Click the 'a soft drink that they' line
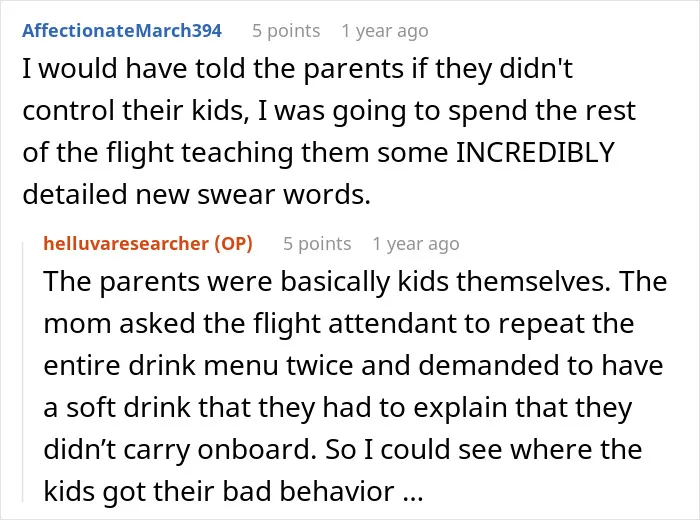This screenshot has width=700, height=520. 338,408
